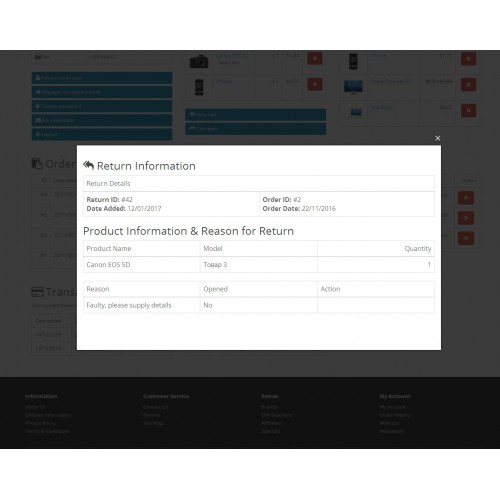
Task: Open Order History footer link
Action: (x=395, y=415)
